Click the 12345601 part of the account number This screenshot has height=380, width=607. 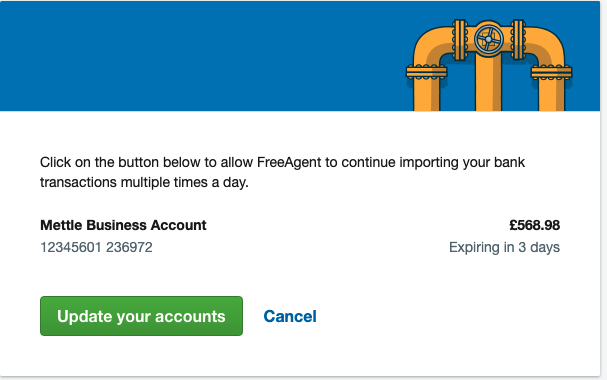[x=71, y=247]
